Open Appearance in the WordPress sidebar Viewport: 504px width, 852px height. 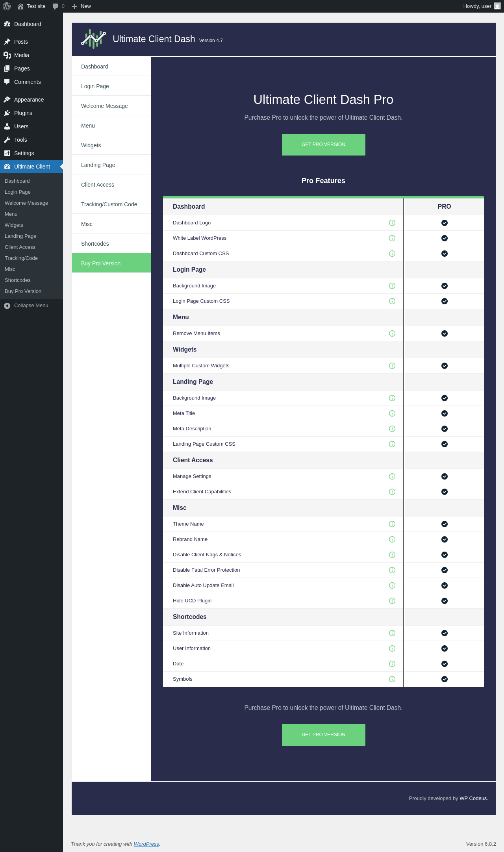31,100
